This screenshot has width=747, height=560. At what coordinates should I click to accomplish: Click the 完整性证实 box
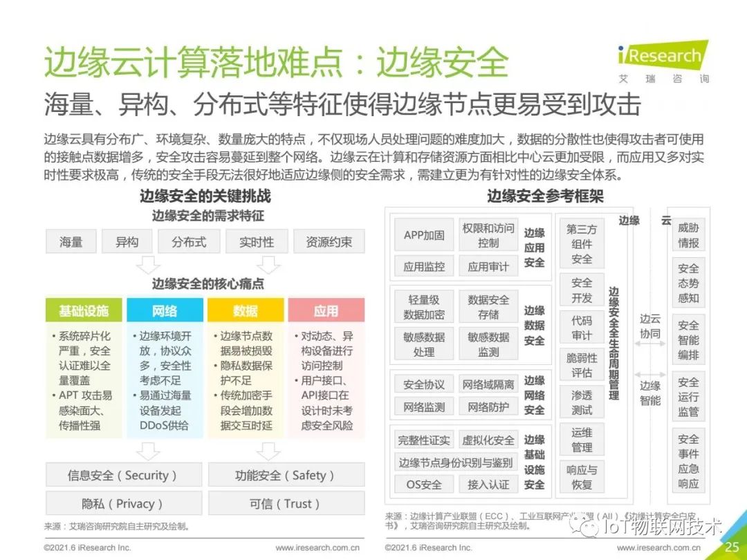point(424,440)
